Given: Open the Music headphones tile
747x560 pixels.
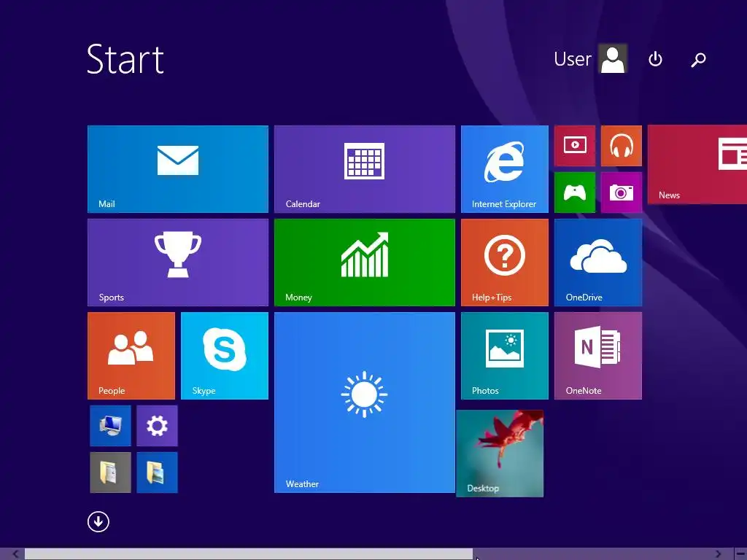Looking at the screenshot, I should coord(622,146).
